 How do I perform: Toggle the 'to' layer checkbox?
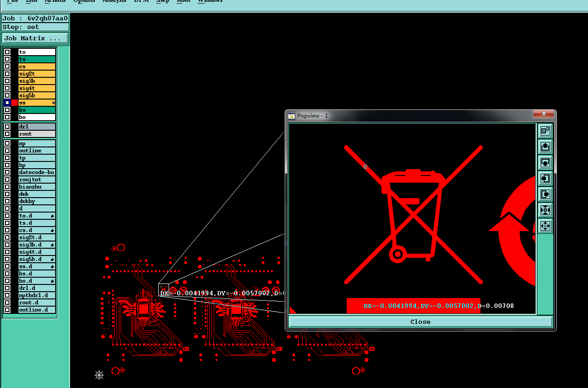coord(7,52)
